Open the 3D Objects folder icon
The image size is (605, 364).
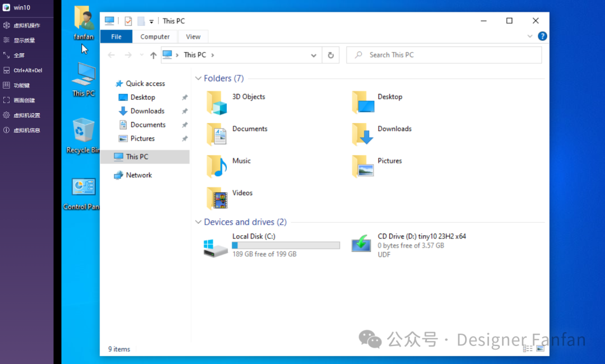[x=217, y=102]
